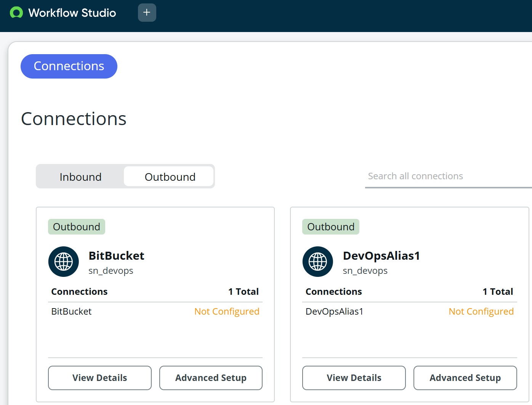532x405 pixels.
Task: Click 1 Total on BitBucket card
Action: [244, 292]
